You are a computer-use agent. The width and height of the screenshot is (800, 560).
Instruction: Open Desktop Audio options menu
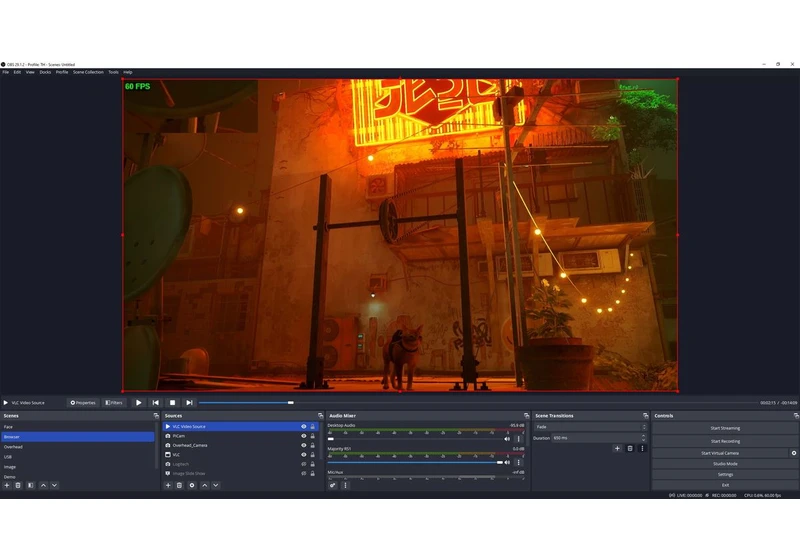(x=519, y=439)
